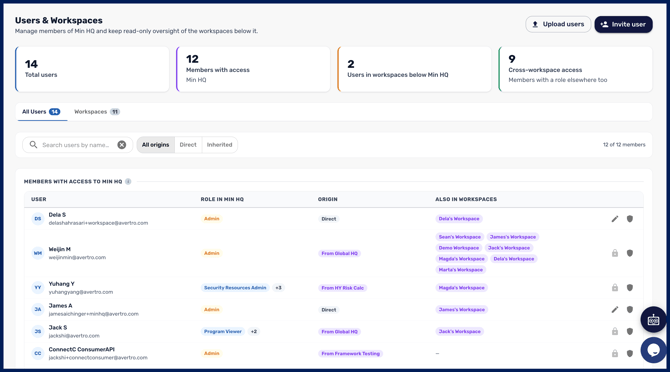Click the Security Resources Admin role badge

(235, 288)
